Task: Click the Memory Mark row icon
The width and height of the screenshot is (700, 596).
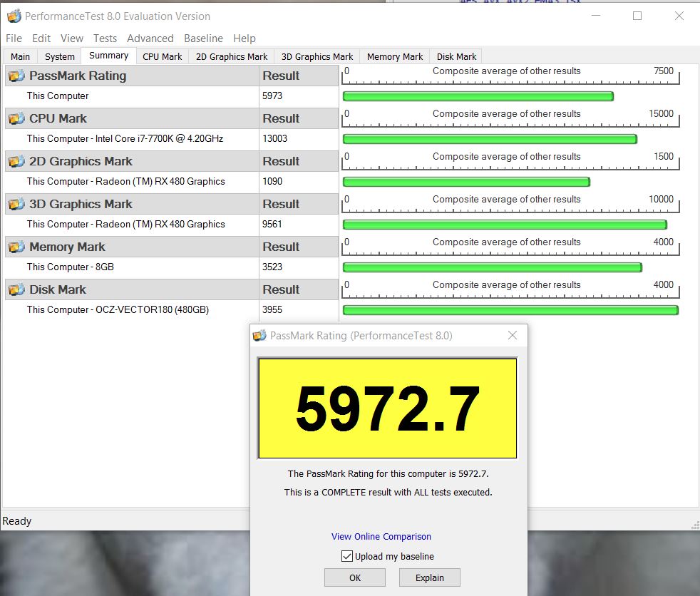Action: (x=16, y=247)
